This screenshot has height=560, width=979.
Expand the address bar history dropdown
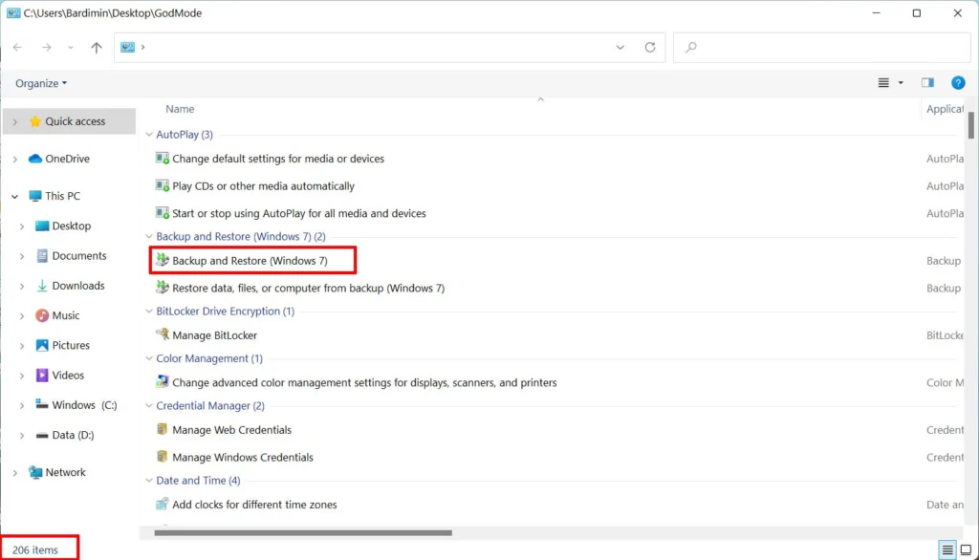click(620, 48)
